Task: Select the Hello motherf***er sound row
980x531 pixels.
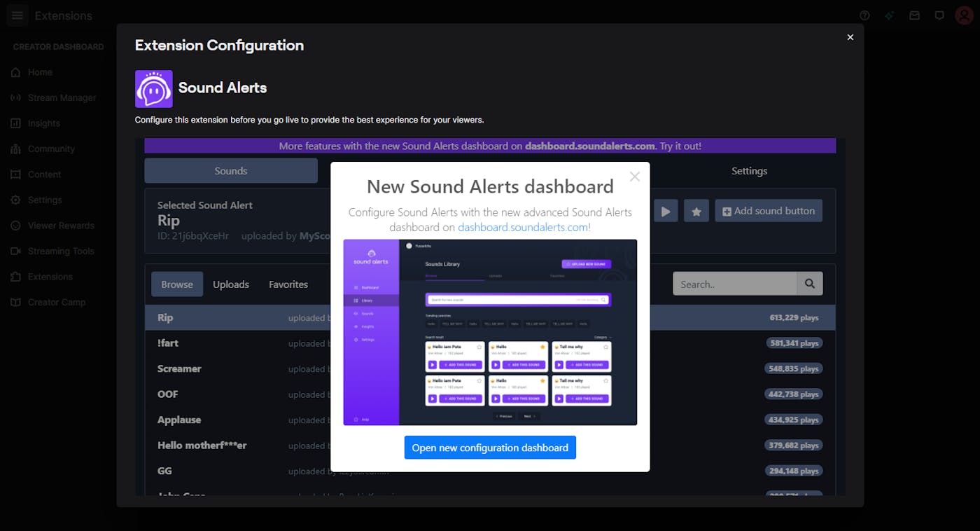Action: 490,446
